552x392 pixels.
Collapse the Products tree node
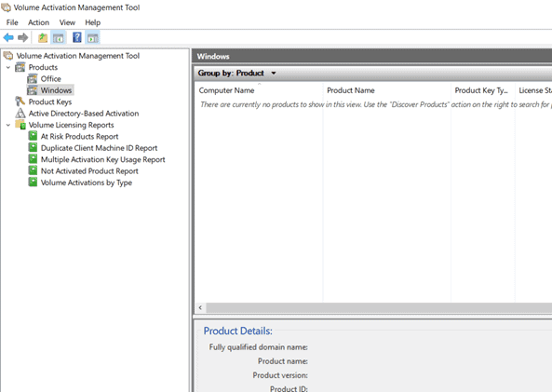click(8, 67)
